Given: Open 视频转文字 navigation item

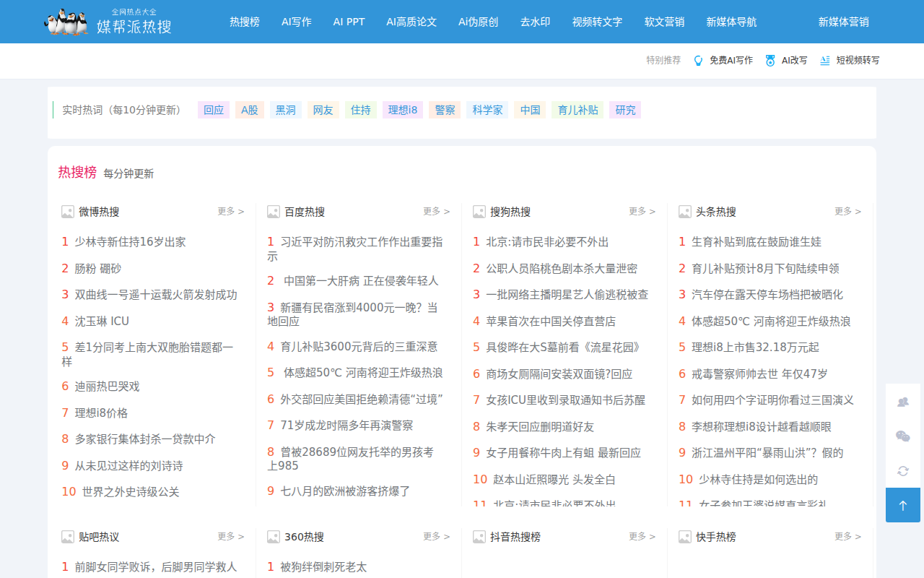Looking at the screenshot, I should coord(597,22).
